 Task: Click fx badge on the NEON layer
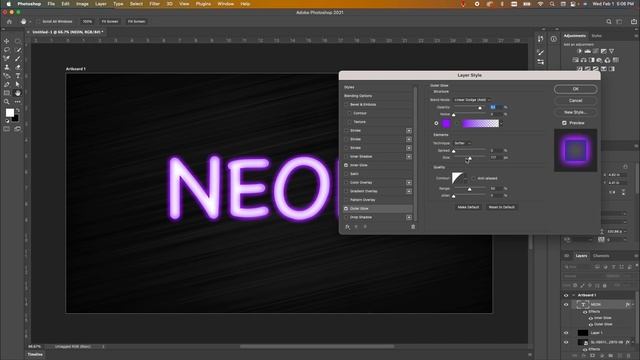coord(627,304)
